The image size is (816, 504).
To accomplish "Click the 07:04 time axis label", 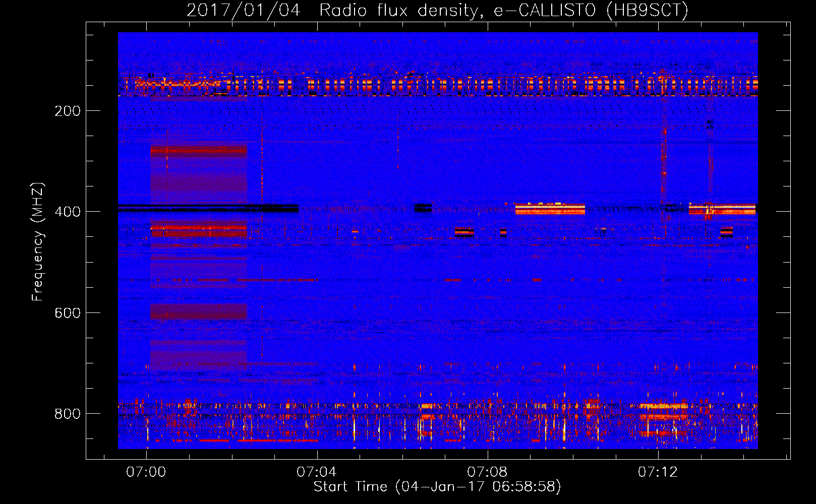I will coord(317,472).
